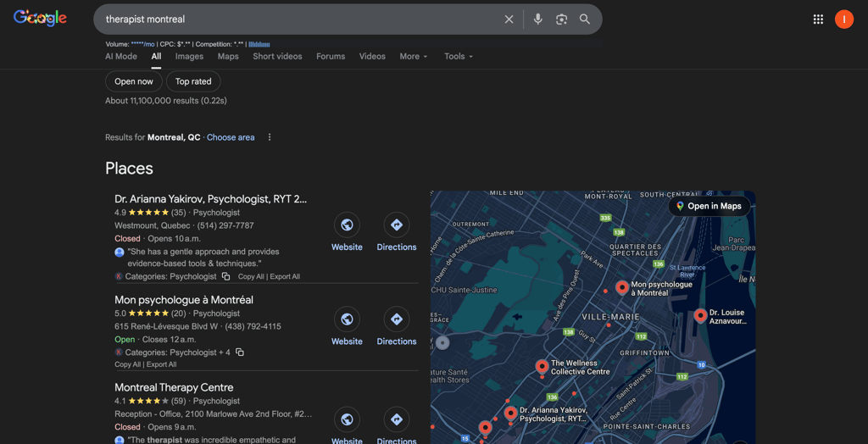Start voice search with the microphone icon
868x444 pixels.
[537, 19]
